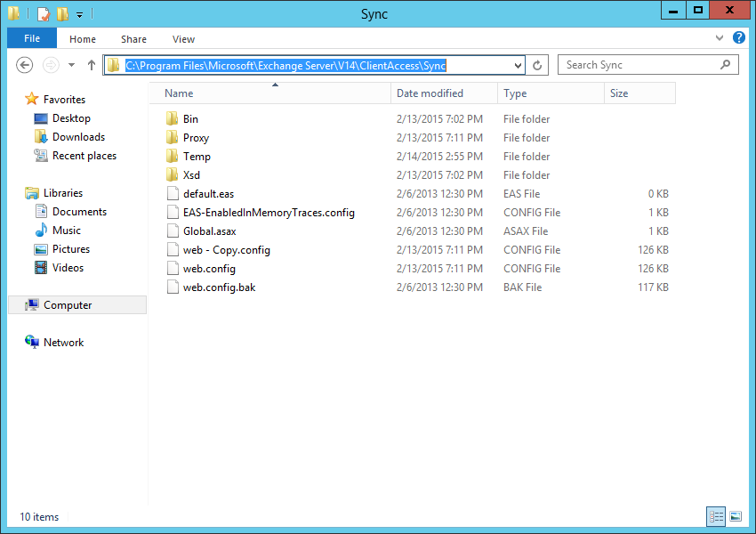Click the Up directory arrow

91,65
